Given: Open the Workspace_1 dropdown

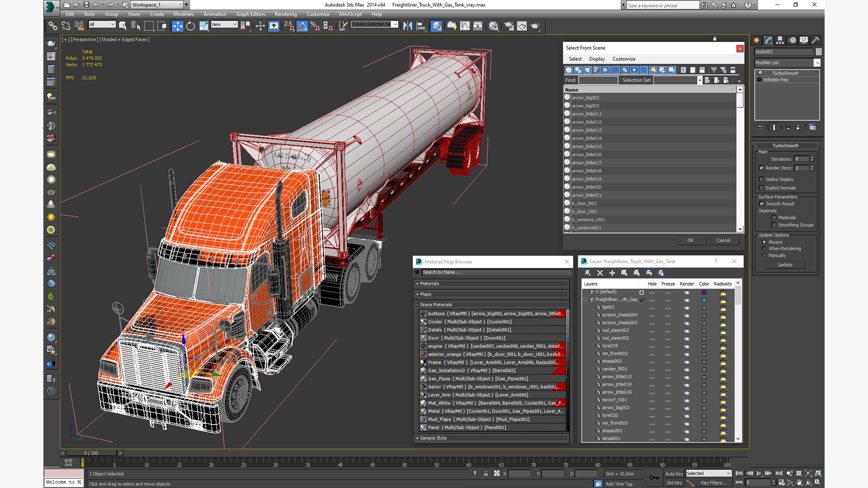Looking at the screenshot, I should (157, 5).
